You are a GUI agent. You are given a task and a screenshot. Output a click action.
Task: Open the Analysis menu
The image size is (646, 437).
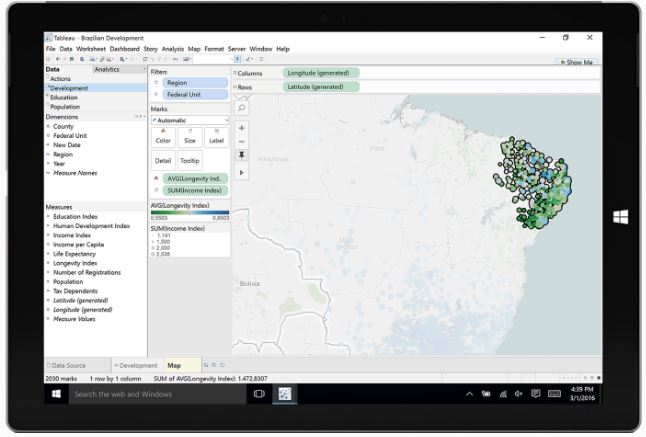pyautogui.click(x=173, y=49)
